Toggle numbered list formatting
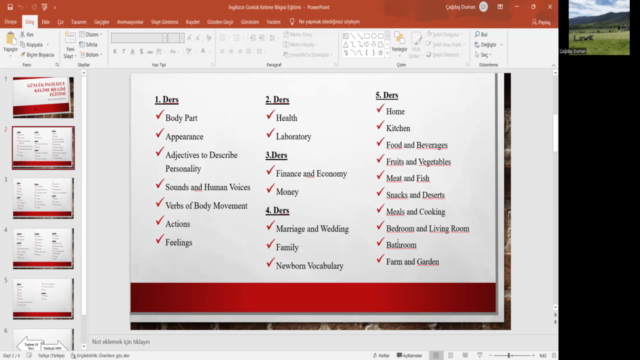This screenshot has height=360, width=640. [237, 38]
